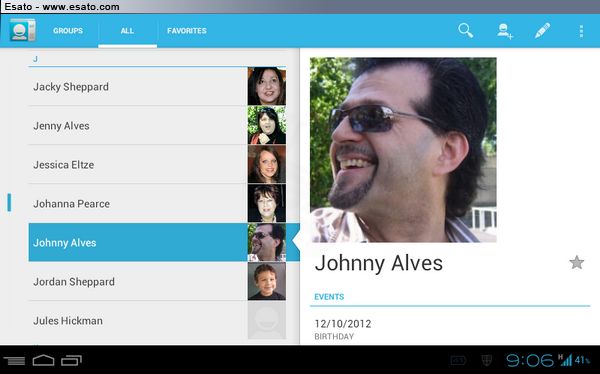Viewport: 600px width, 374px height.
Task: Tap the Android back navigation button
Action: (14, 360)
